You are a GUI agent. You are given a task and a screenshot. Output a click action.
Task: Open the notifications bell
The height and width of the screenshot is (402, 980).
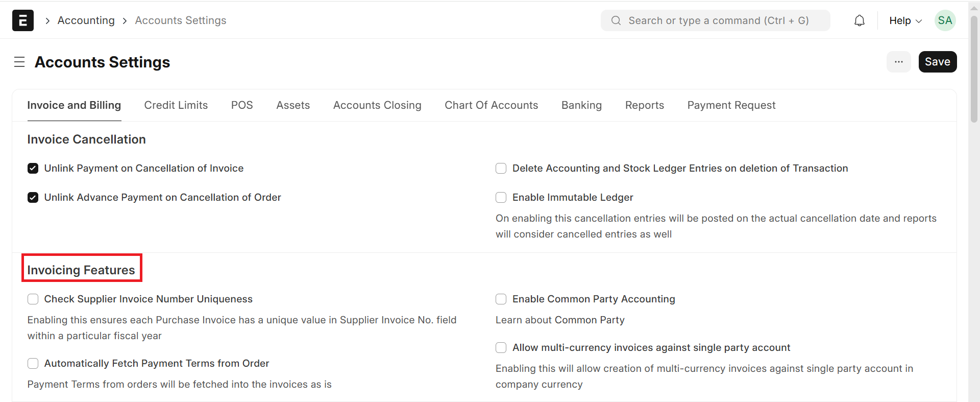coord(860,20)
